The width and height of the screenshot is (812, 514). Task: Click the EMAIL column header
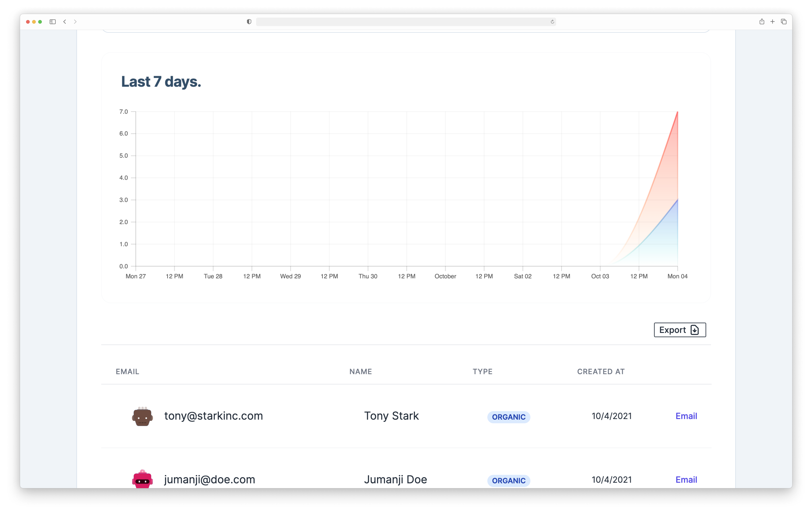point(127,371)
